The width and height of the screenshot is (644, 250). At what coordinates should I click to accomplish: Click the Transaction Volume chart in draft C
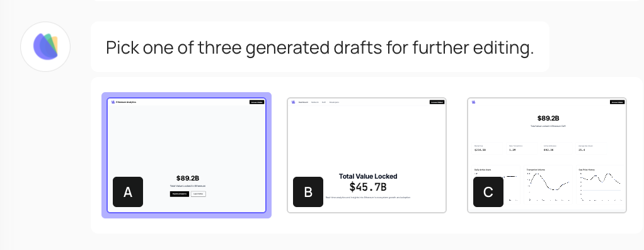point(548,184)
